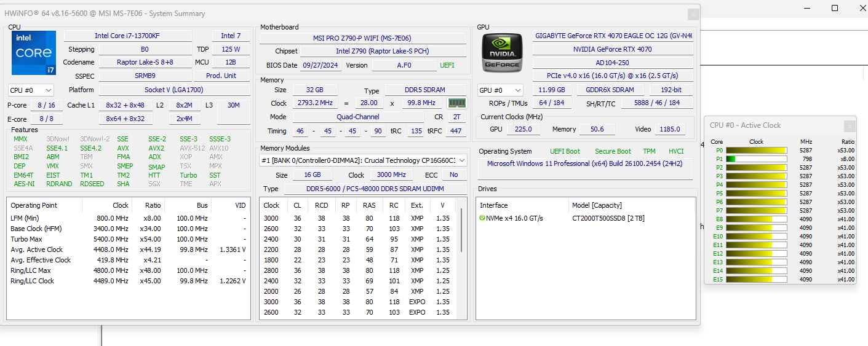Click the AD104-250 GPU chip field

613,63
